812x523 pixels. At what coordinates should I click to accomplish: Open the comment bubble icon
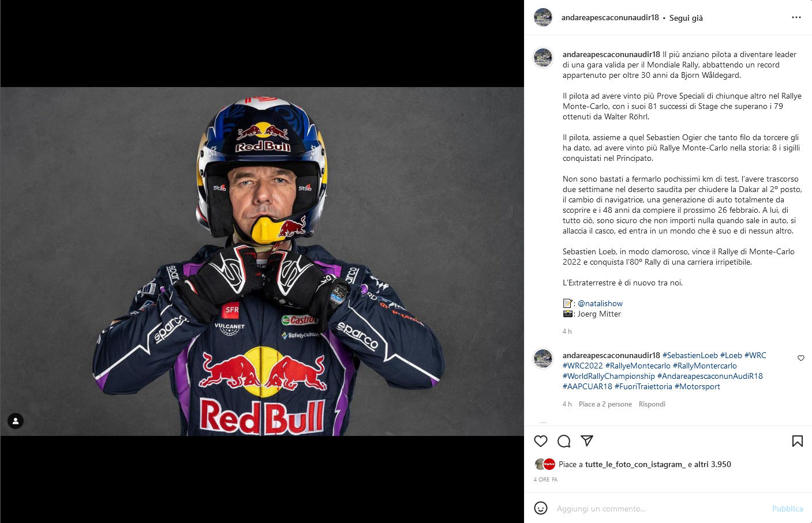[564, 441]
